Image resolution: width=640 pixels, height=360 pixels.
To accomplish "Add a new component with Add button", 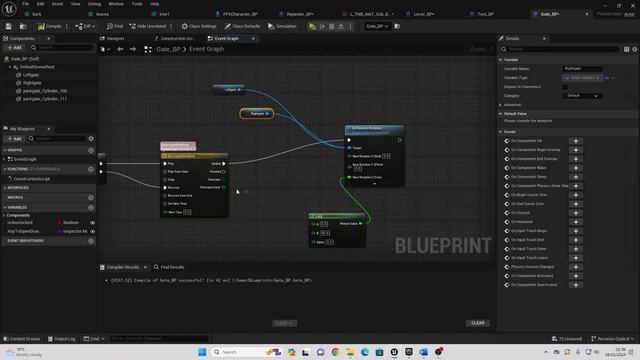I will click(14, 48).
